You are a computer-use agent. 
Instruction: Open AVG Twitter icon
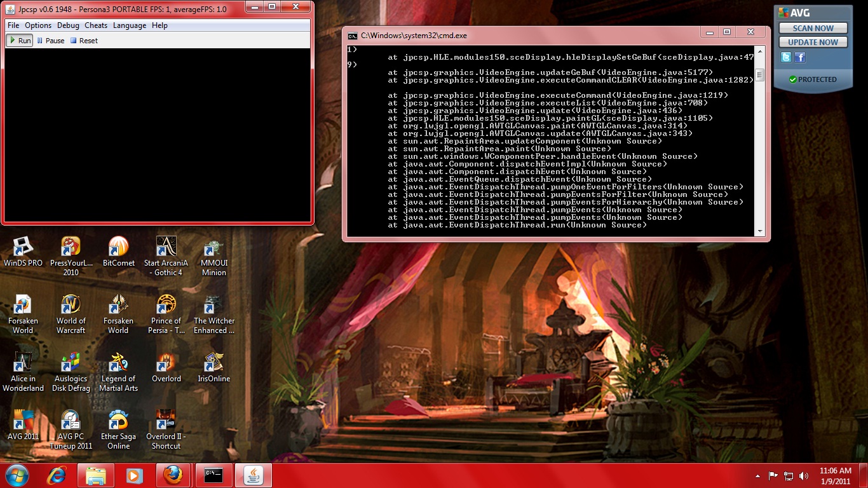(x=787, y=58)
